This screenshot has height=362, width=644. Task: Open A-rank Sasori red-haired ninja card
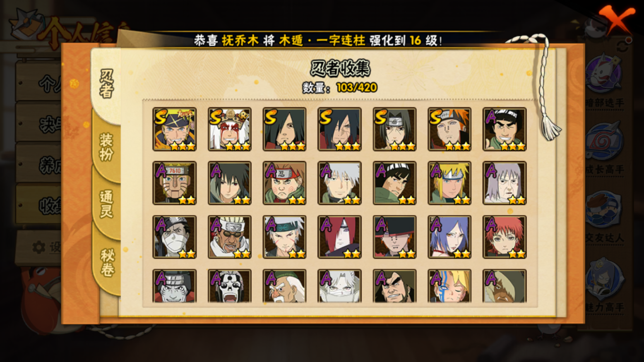pyautogui.click(x=505, y=237)
